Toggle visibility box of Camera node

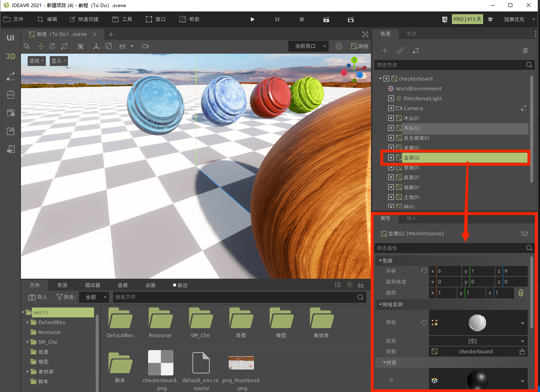pos(391,108)
